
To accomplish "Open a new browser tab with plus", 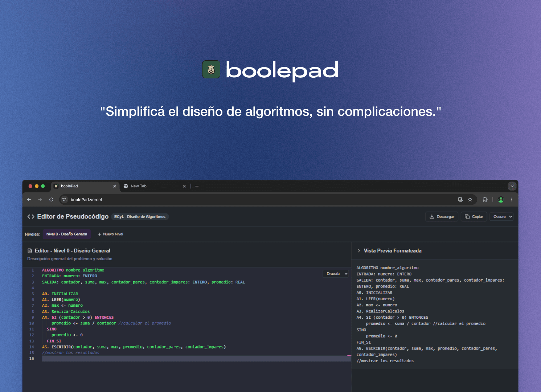I will (x=197, y=186).
